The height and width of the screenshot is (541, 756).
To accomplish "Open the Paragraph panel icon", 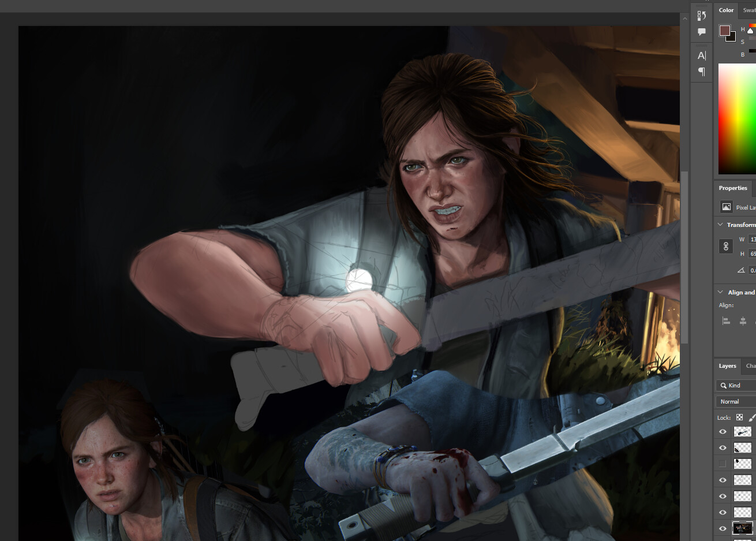I will (702, 72).
